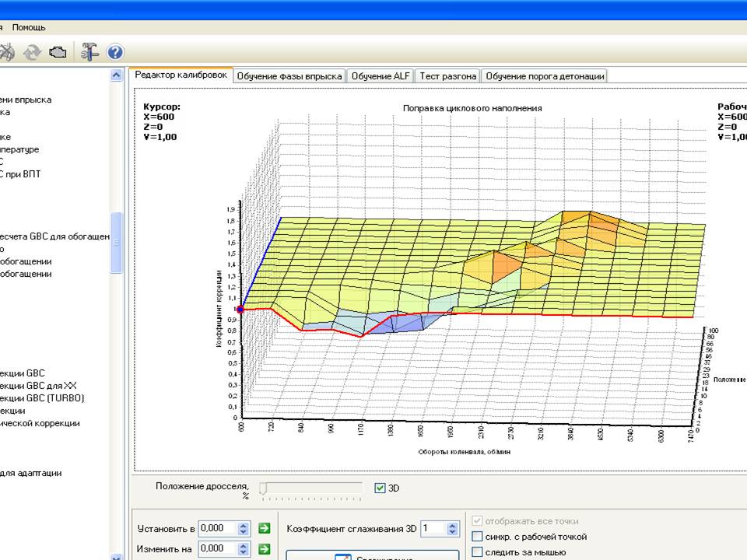Click inside the 'Установить в' value field
This screenshot has height=560, width=747.
pyautogui.click(x=217, y=529)
